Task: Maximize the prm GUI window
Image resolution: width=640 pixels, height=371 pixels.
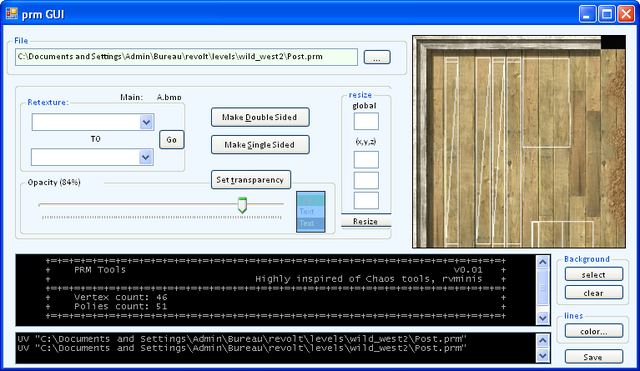Action: 607,14
